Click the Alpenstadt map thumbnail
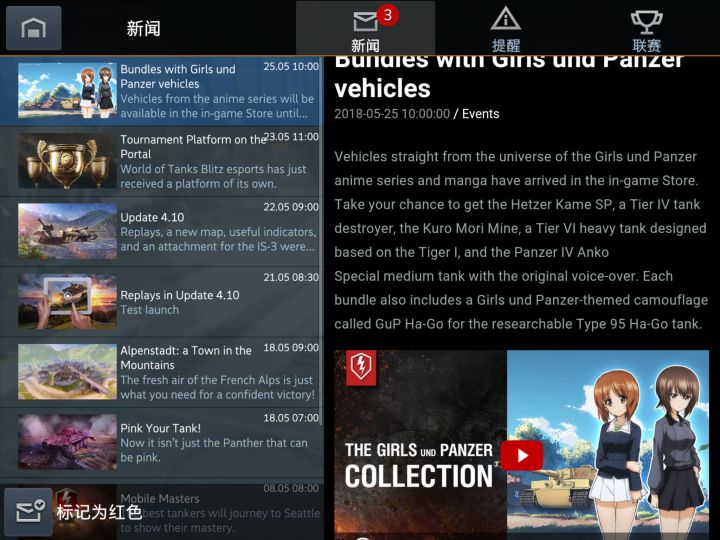This screenshot has height=540, width=720. 67,371
